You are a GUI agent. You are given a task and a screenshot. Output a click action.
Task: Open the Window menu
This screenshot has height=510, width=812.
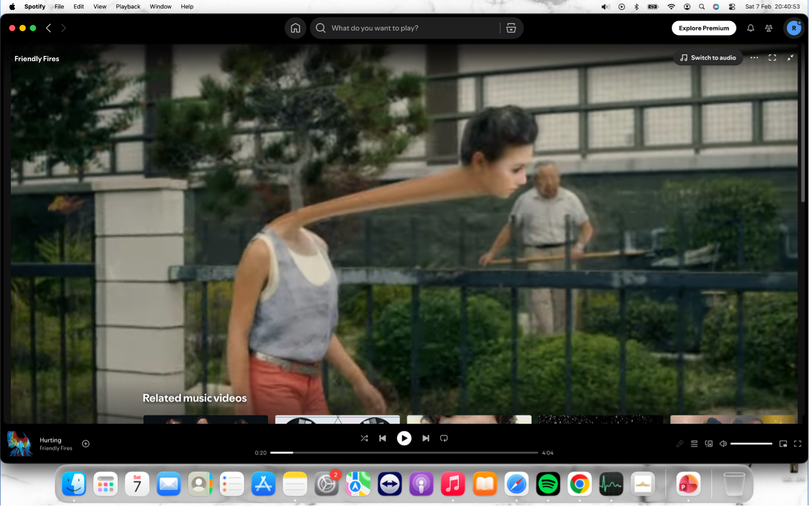coord(160,6)
